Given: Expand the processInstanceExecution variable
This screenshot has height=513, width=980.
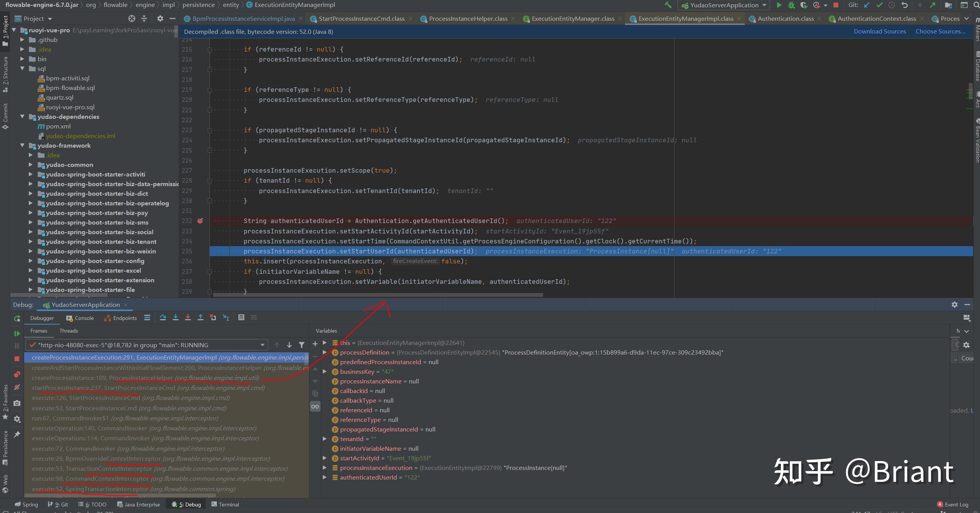Looking at the screenshot, I should [x=325, y=468].
